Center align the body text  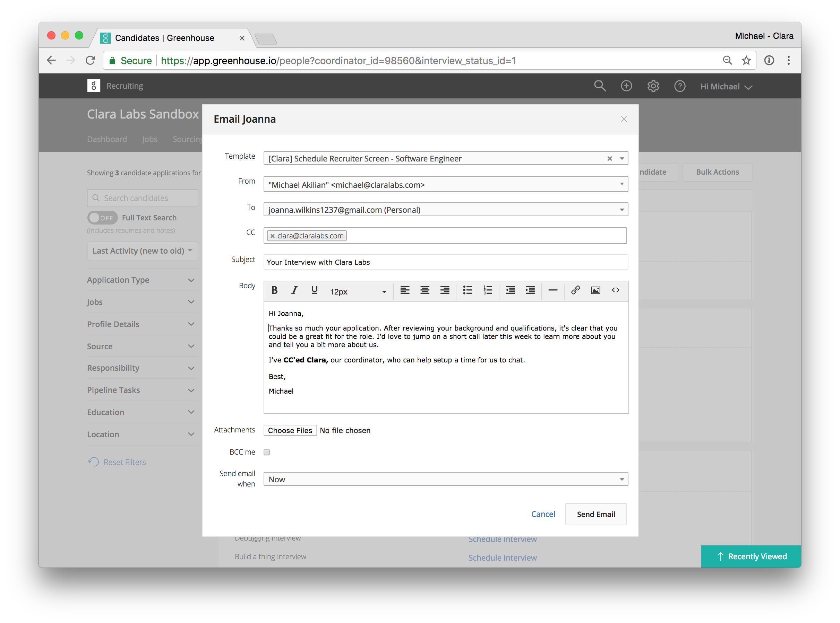click(425, 290)
